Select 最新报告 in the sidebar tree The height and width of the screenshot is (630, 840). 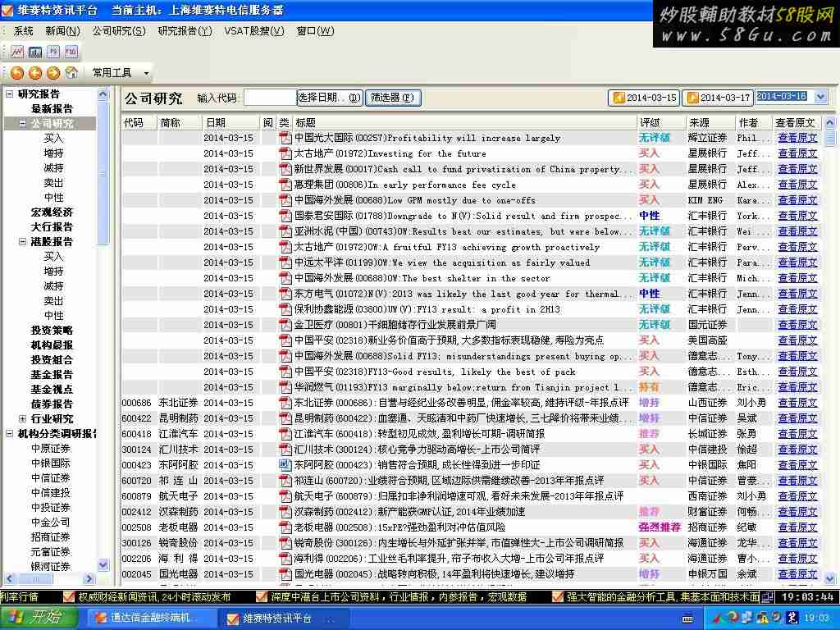pos(52,109)
